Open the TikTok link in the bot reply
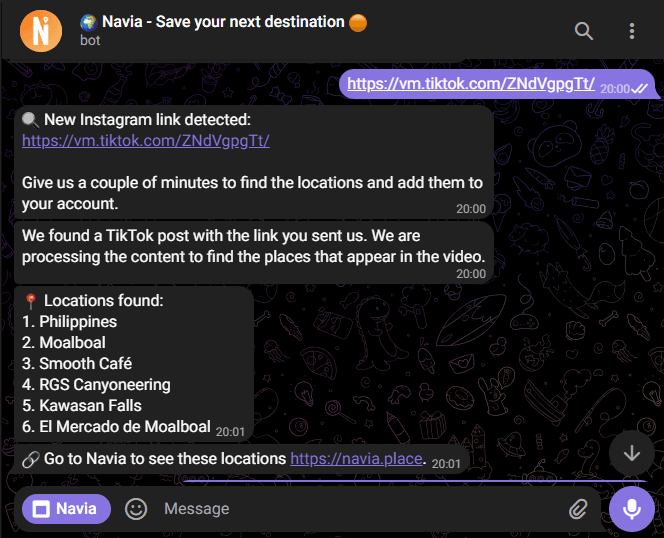The image size is (664, 538). coord(146,141)
